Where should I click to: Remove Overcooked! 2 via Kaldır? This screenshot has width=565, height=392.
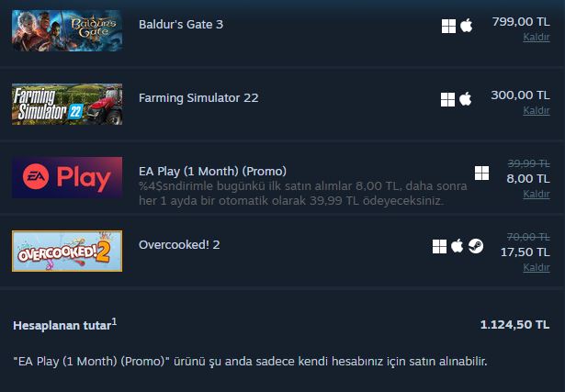(537, 267)
